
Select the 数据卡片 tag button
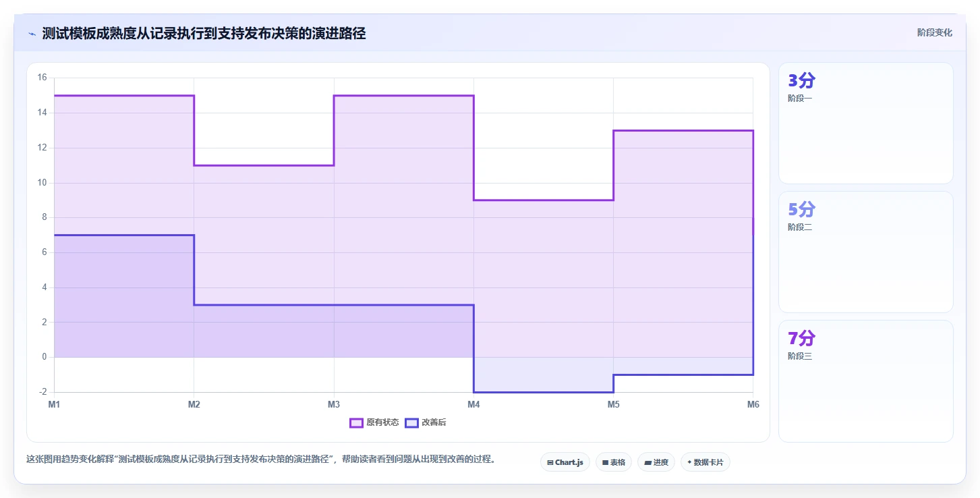click(705, 462)
